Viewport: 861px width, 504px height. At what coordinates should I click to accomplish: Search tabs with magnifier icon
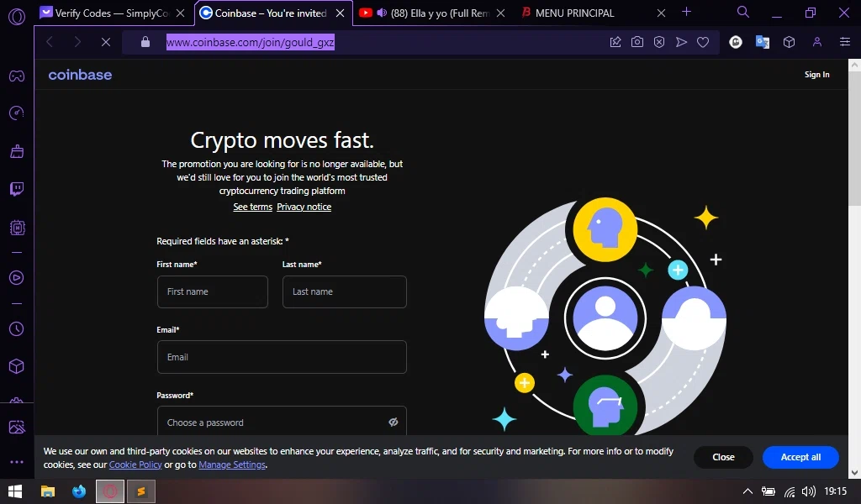(x=743, y=12)
